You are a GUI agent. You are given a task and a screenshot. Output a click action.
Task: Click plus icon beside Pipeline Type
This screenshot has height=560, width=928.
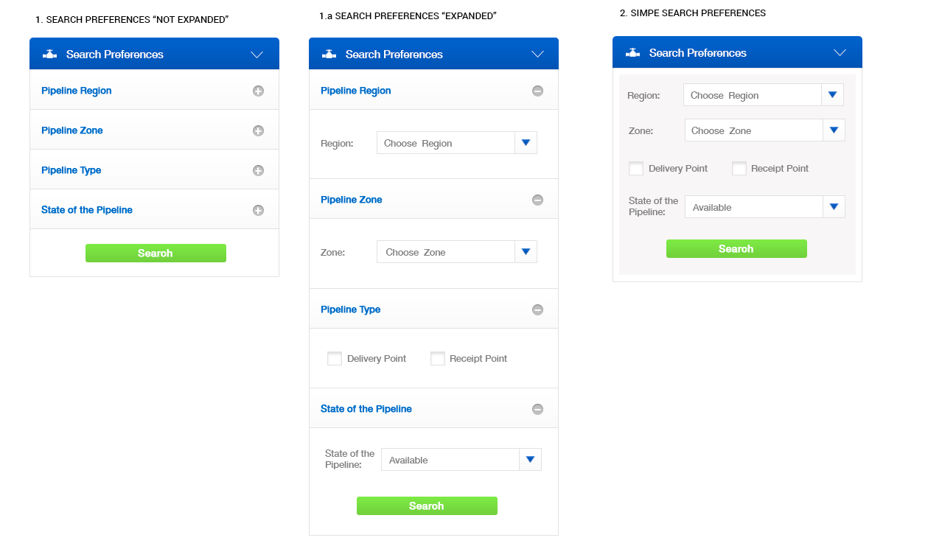(x=258, y=171)
